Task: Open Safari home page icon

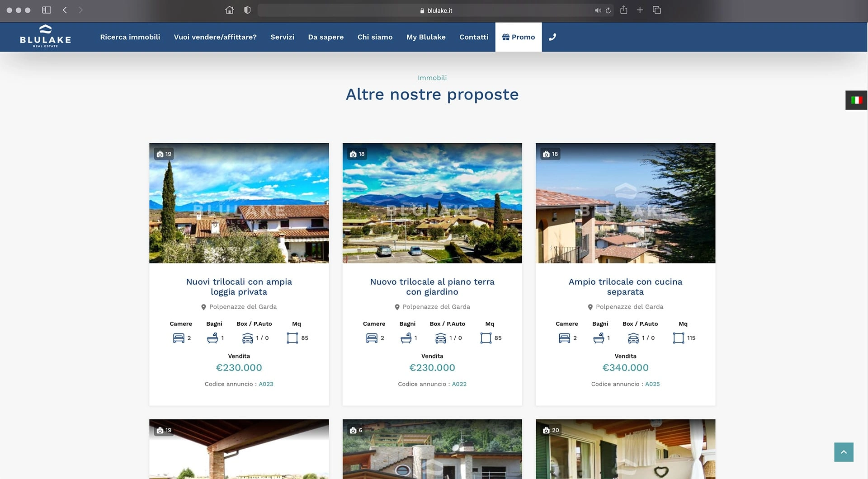Action: coord(230,10)
